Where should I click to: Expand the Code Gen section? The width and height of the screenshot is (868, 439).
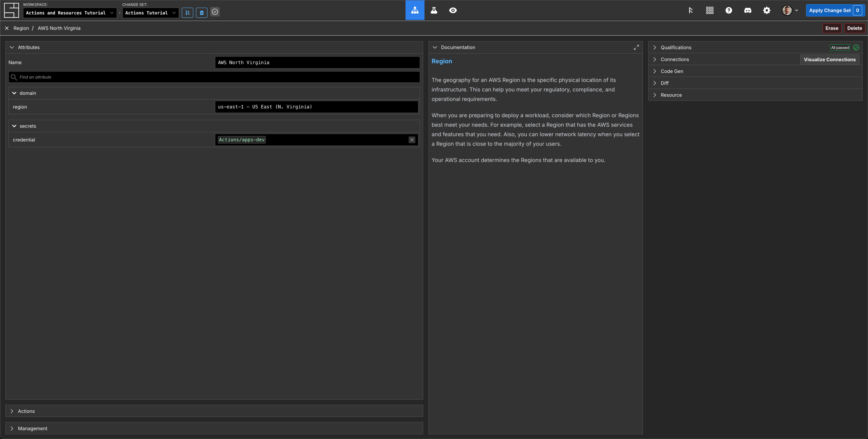654,71
